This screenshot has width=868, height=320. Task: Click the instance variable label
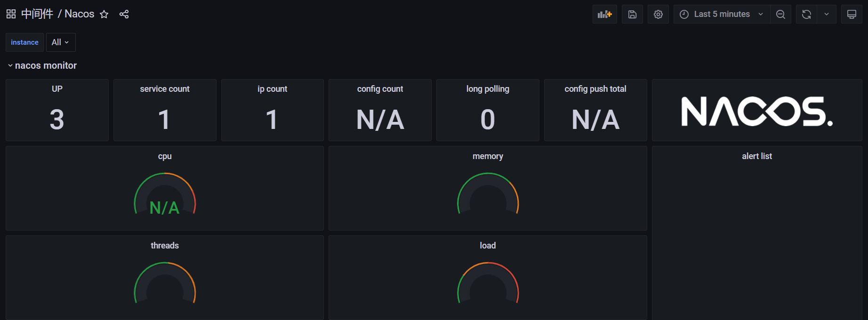pos(24,42)
